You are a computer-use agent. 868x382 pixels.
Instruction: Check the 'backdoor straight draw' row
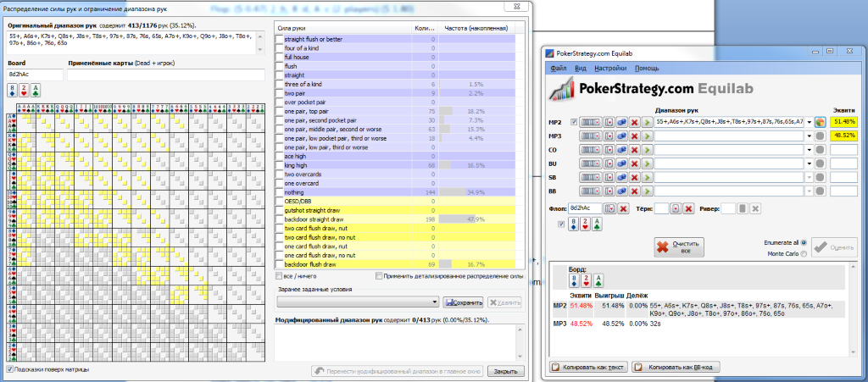(x=279, y=219)
